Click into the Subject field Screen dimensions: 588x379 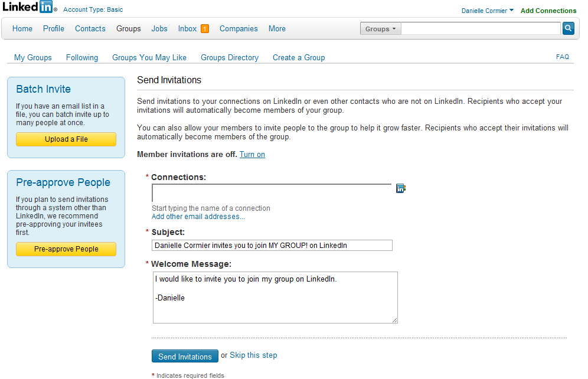(x=272, y=245)
